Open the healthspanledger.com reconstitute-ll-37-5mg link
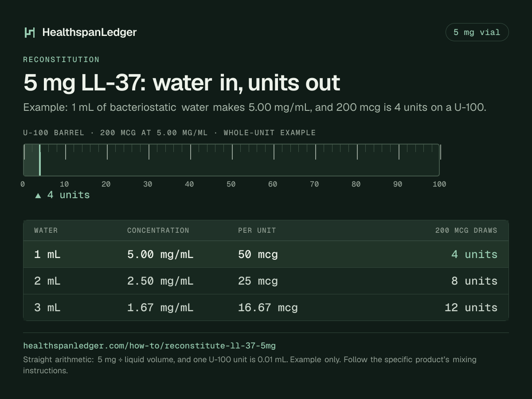Screen dimensions: 532x399 tap(149, 345)
